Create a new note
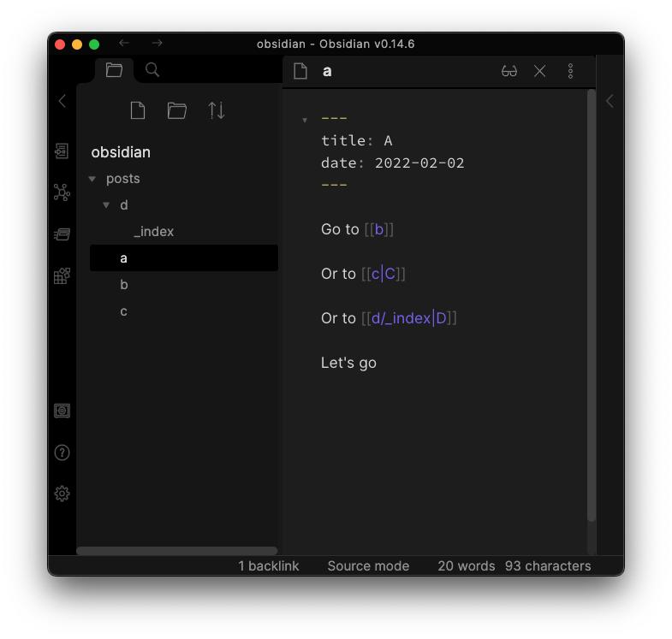This screenshot has width=672, height=639. (x=138, y=110)
